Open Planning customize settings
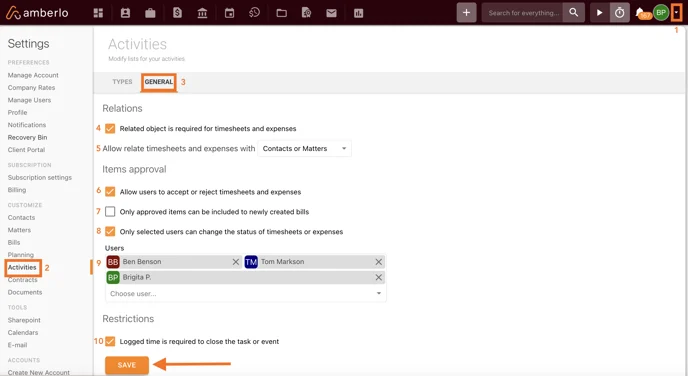 21,255
